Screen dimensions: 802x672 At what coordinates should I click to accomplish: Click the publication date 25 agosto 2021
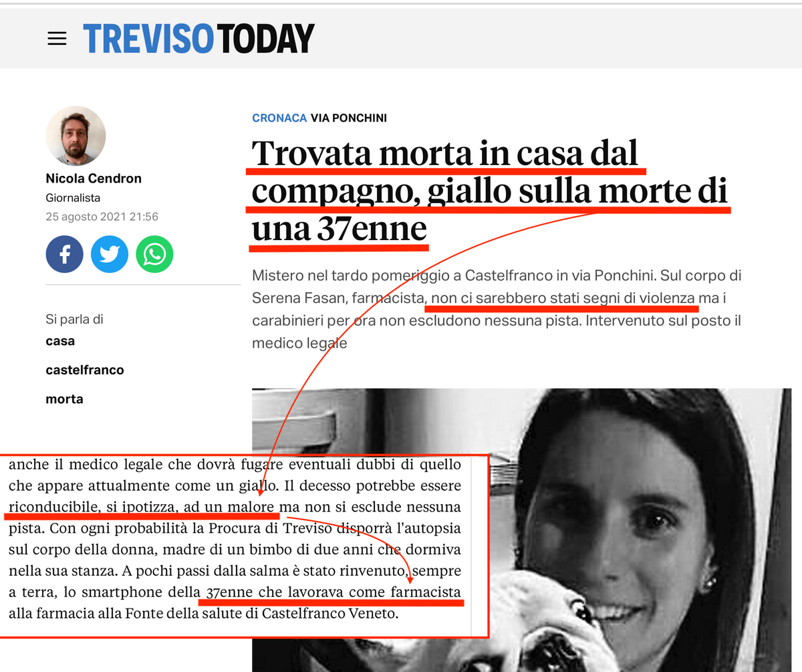pos(102,217)
